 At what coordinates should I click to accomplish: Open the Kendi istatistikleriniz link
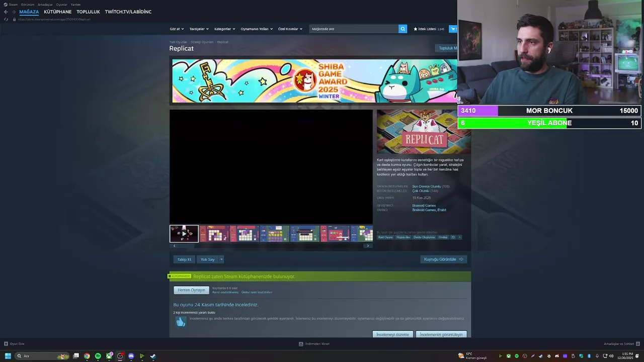point(225,292)
